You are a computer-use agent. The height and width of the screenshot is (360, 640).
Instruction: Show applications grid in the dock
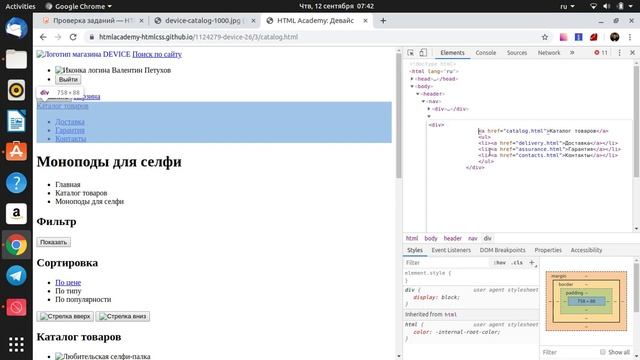coord(16,345)
